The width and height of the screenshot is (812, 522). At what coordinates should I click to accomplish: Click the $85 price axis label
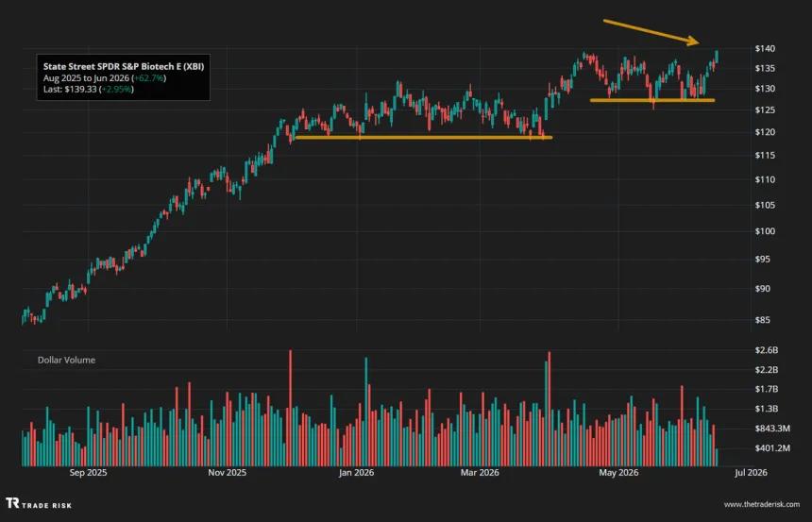[763, 320]
